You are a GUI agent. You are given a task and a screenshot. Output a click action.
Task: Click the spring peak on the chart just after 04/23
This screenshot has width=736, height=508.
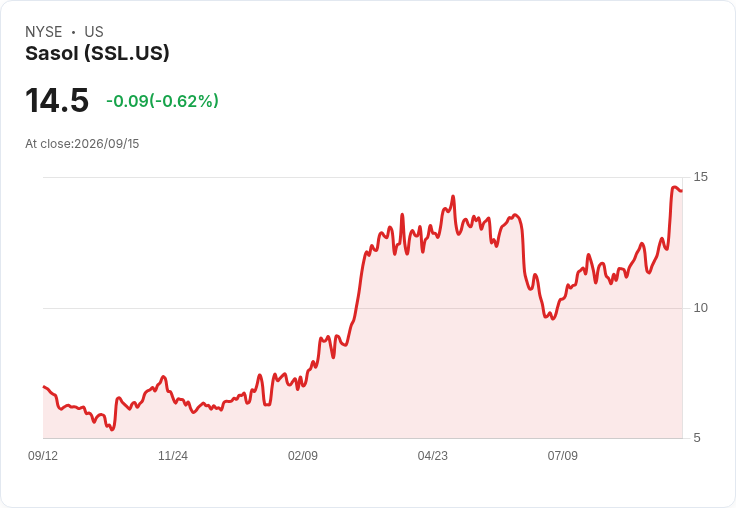coord(453,196)
